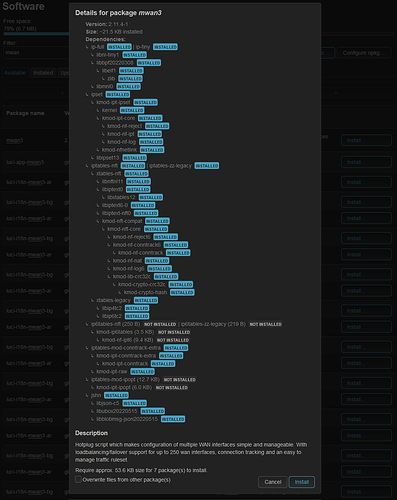
Task: Select the libxtables12 dependency
Action: coord(121,197)
